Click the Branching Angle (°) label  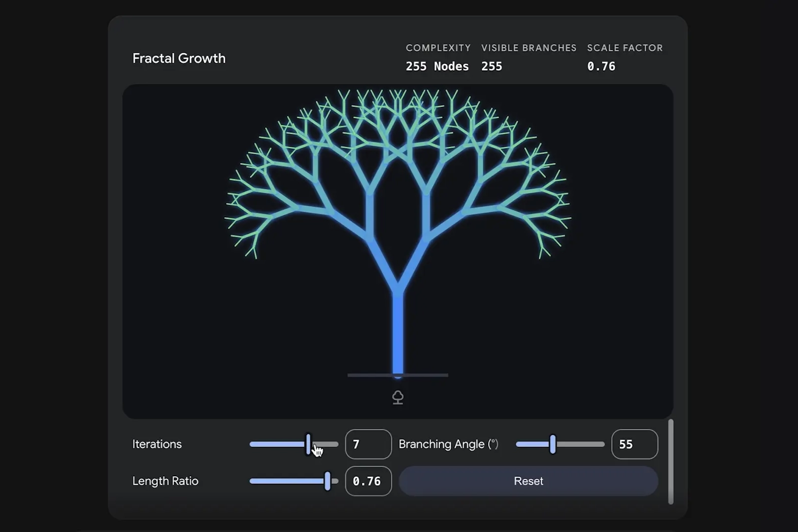tap(448, 444)
